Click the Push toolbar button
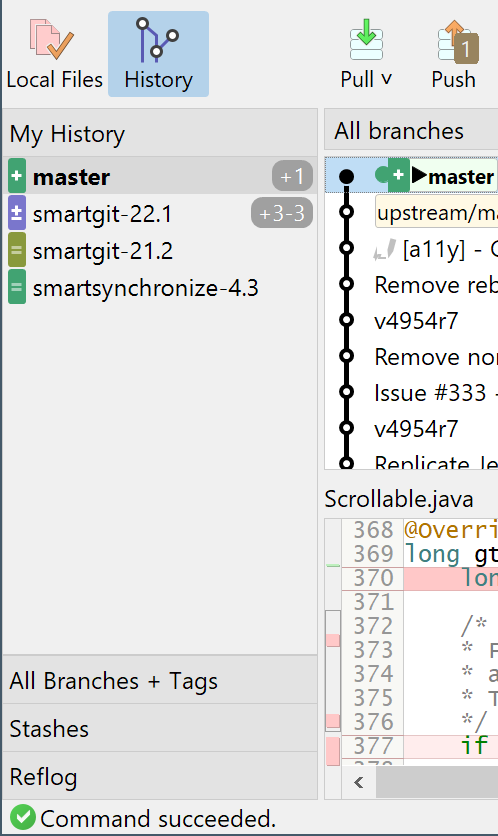The height and width of the screenshot is (836, 498). point(454,54)
